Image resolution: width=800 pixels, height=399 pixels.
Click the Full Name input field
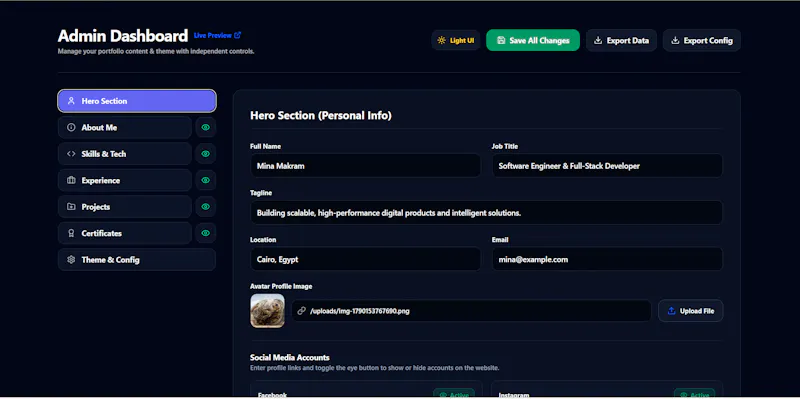pyautogui.click(x=365, y=166)
